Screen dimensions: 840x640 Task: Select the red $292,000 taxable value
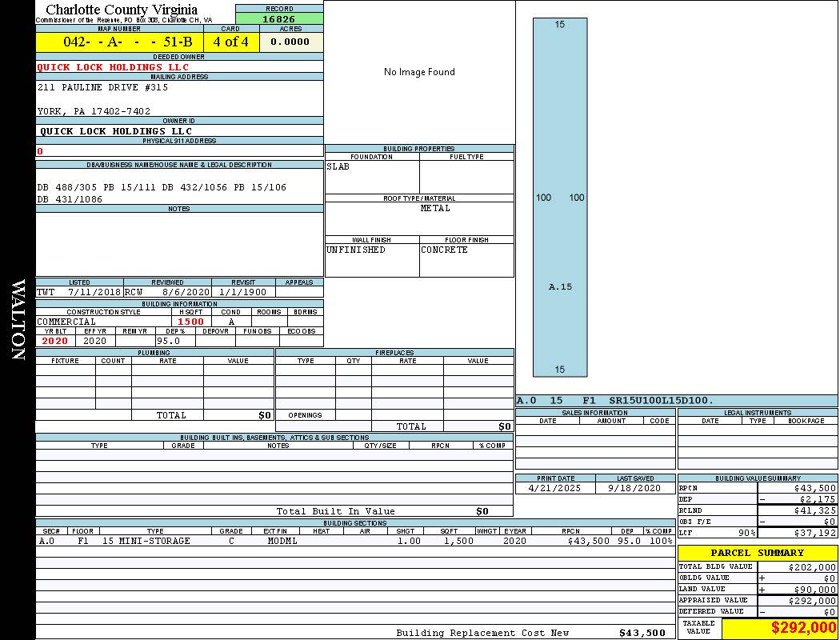(803, 628)
